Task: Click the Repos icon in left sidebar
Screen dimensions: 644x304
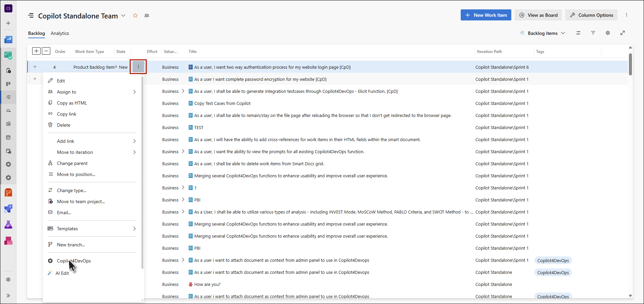Action: tap(8, 192)
